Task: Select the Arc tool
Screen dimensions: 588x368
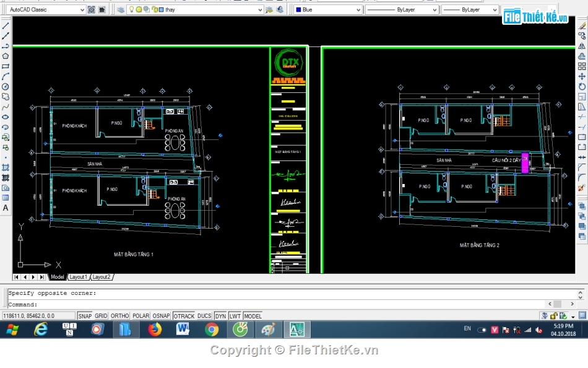Action: click(5, 77)
